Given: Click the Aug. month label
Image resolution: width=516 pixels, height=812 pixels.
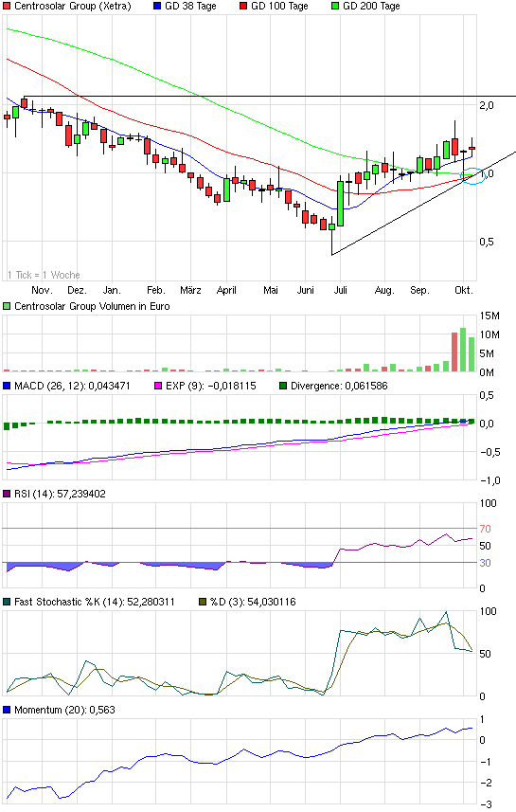Looking at the screenshot, I should pyautogui.click(x=384, y=290).
